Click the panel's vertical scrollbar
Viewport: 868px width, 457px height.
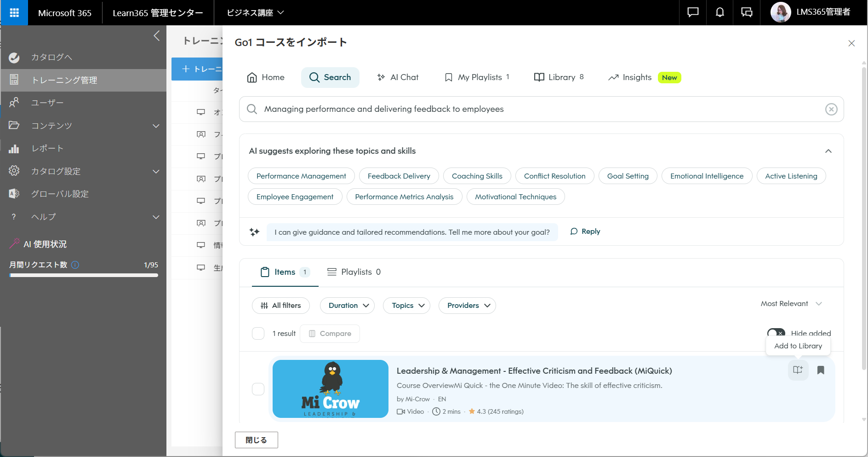[864, 219]
